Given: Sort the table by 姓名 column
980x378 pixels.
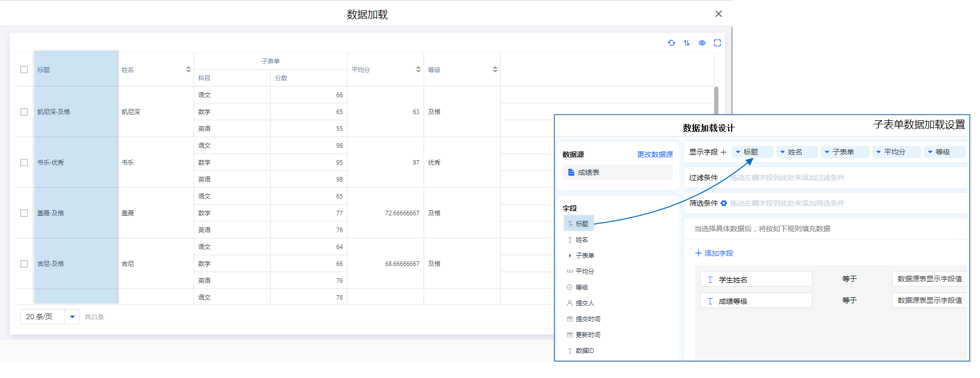Looking at the screenshot, I should pyautogui.click(x=188, y=70).
